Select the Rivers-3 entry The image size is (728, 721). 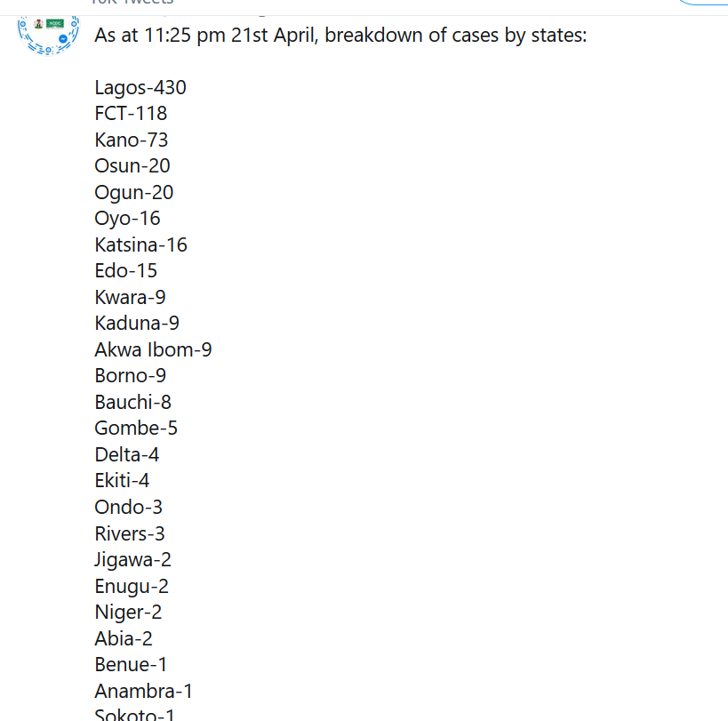(x=130, y=533)
